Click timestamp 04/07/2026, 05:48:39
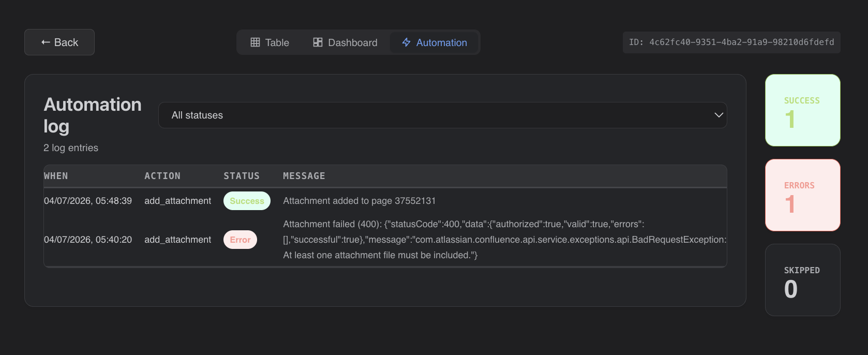The height and width of the screenshot is (355, 868). pos(88,201)
